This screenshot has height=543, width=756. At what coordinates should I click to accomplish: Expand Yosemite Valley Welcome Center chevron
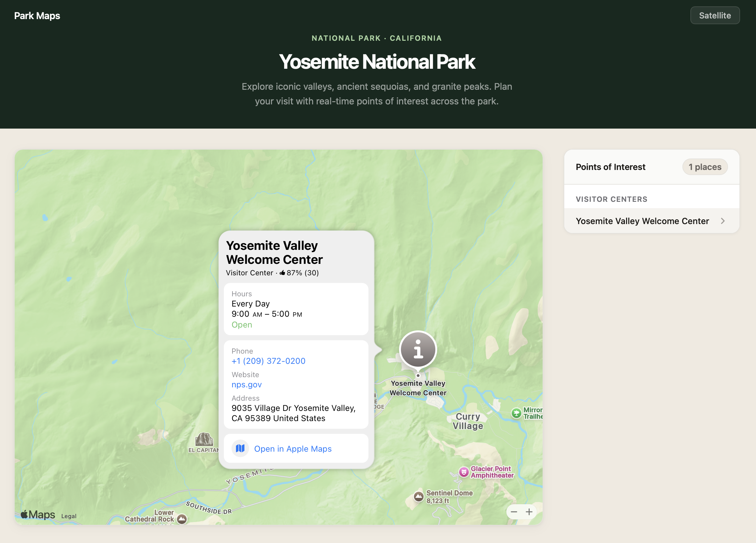click(723, 221)
